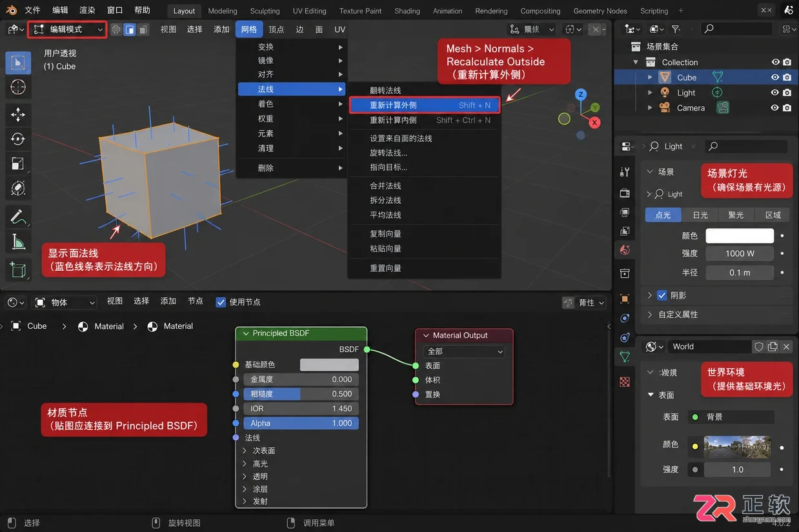Select the Measure tool
Image resolution: width=799 pixels, height=532 pixels.
[18, 242]
